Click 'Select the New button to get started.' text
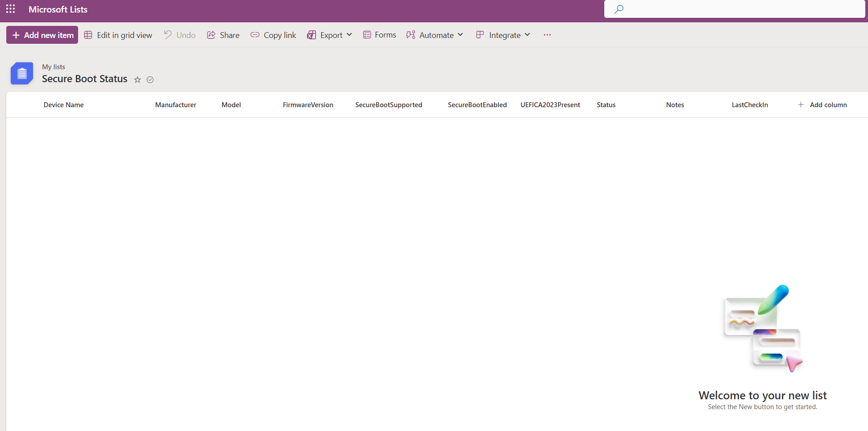Screen dimensions: 868x431 tap(763, 407)
